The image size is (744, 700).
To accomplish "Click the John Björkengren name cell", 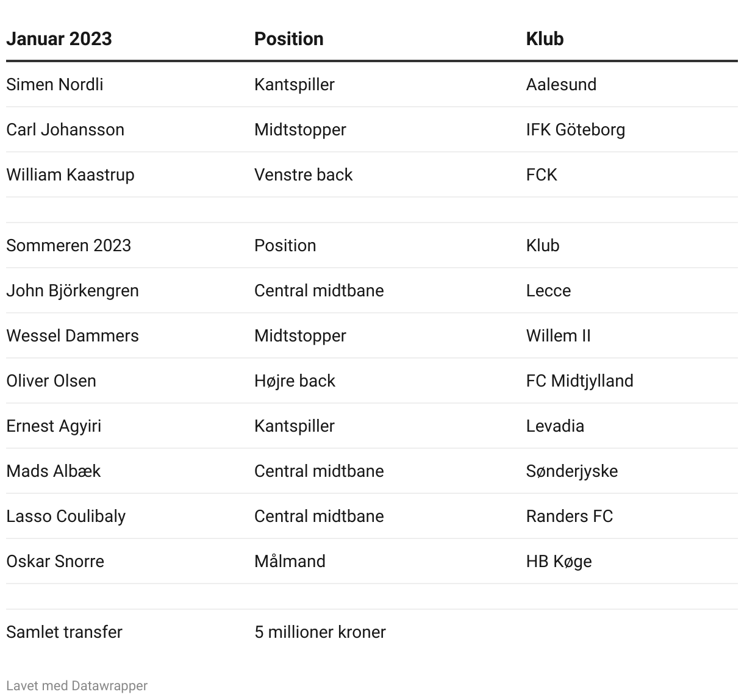I will tap(73, 290).
